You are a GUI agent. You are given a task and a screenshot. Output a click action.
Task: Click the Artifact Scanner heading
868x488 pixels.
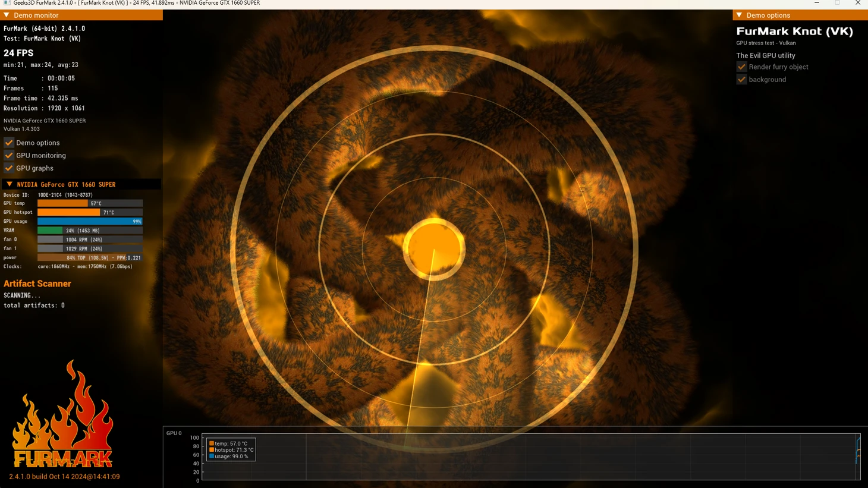pyautogui.click(x=37, y=284)
